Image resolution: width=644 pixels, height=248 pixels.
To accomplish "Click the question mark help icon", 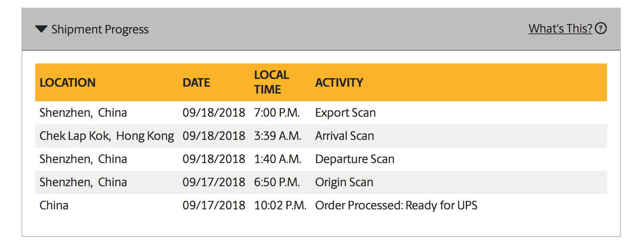I will 601,29.
